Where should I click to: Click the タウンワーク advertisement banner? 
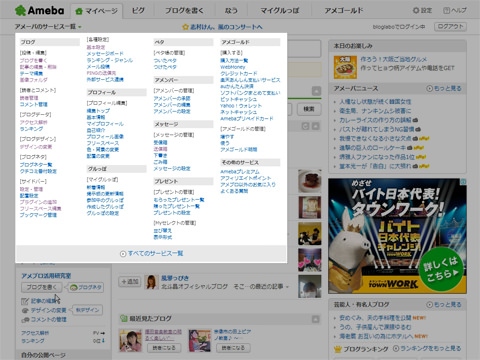click(397, 236)
